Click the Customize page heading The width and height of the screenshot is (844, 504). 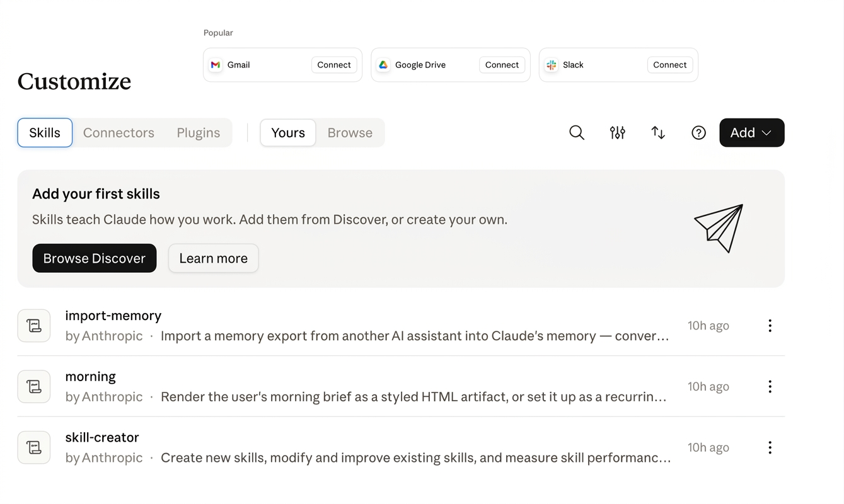pos(74,81)
